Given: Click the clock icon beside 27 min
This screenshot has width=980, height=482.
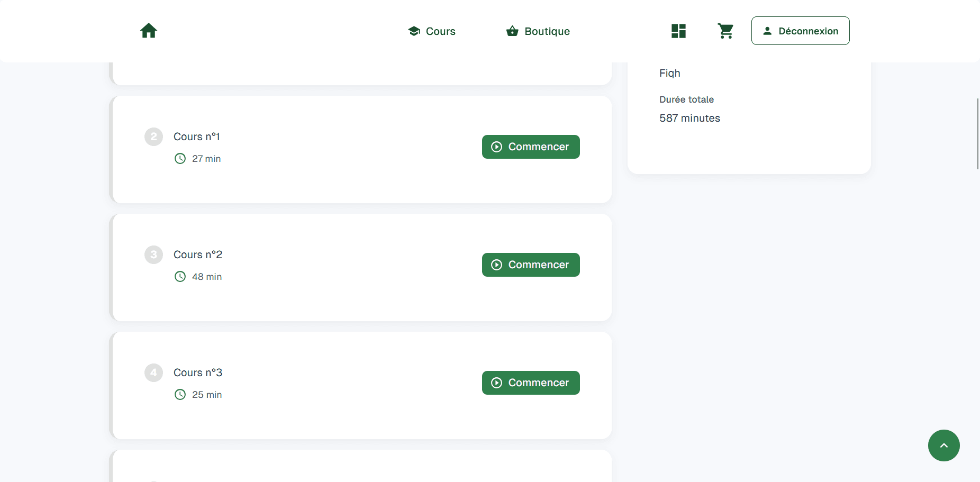Looking at the screenshot, I should pos(180,159).
